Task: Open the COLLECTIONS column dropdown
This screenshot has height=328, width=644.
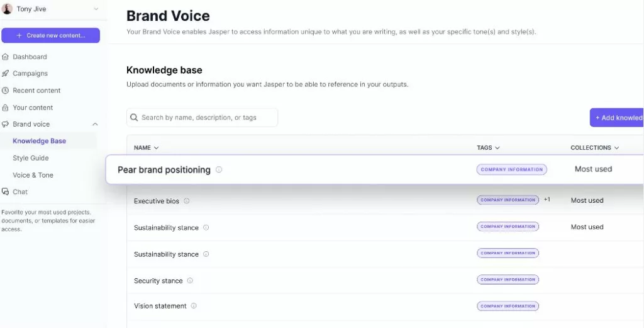Action: pyautogui.click(x=616, y=148)
